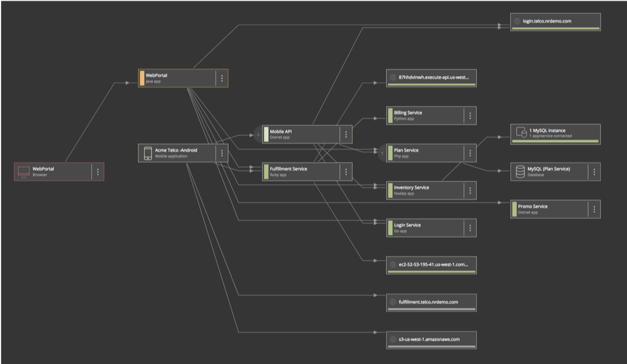Click the collapsed-count badge left of Mobile API
627x364 pixels.
(258, 134)
